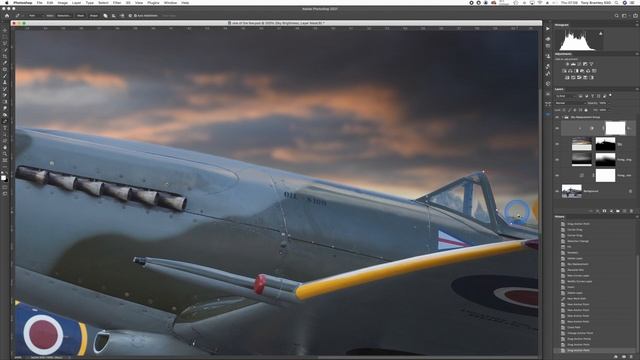Hide the Sky Replacement Group
The width and height of the screenshot is (640, 360).
click(x=557, y=117)
